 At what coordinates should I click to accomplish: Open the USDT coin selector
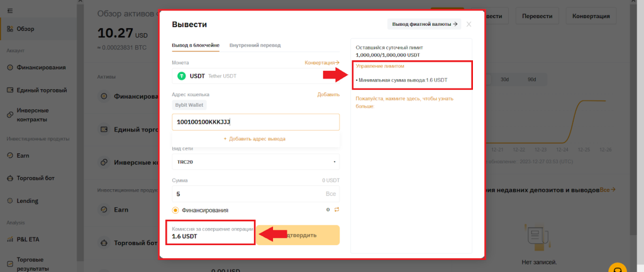[256, 76]
